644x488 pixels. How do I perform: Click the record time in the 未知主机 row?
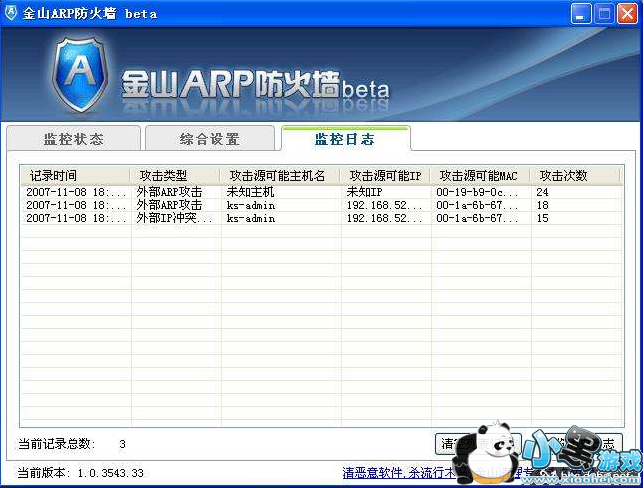(76, 192)
